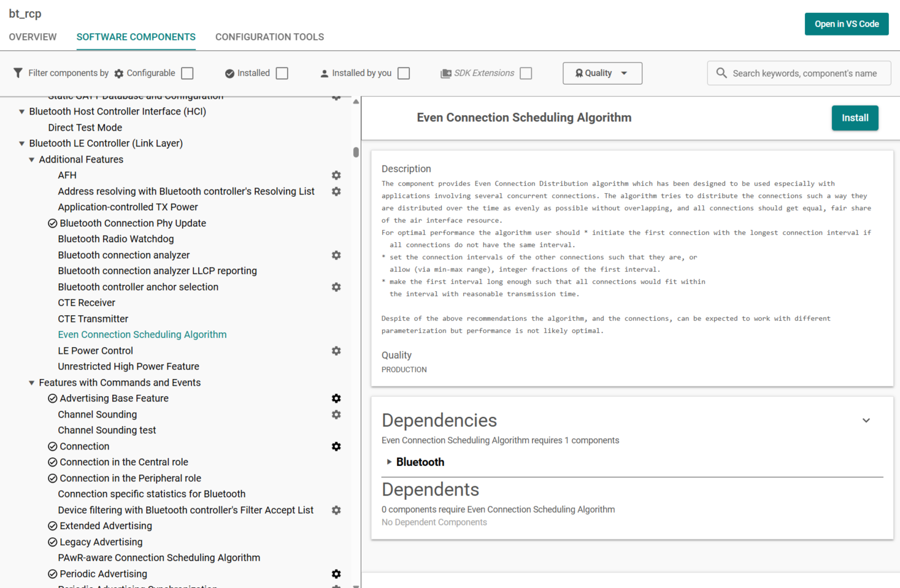Viewport: 900px width, 588px height.
Task: Open gear for Bluetooth connection analyzer
Action: [x=336, y=255]
